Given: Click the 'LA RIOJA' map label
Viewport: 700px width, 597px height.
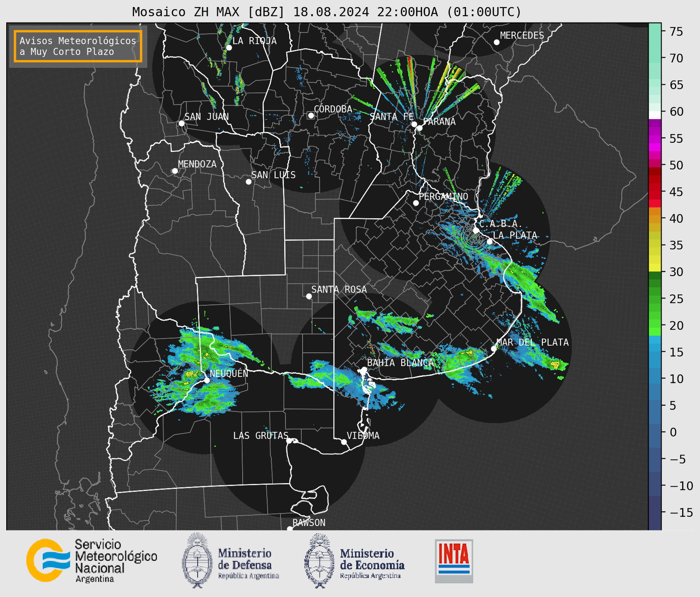Looking at the screenshot, I should point(254,41).
